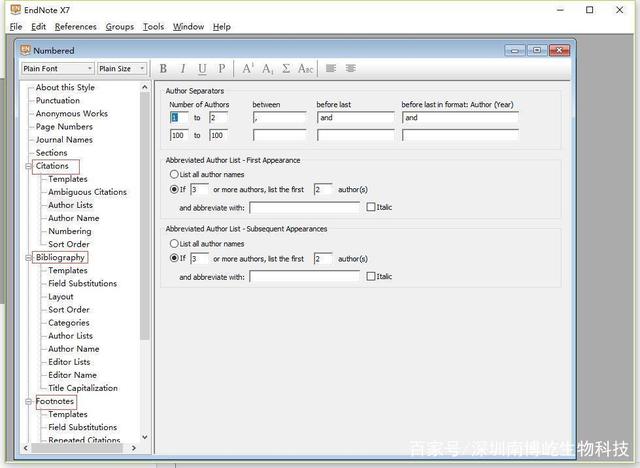Select Journal Names in the tree
Viewport: 640px width, 468px height.
click(x=64, y=140)
